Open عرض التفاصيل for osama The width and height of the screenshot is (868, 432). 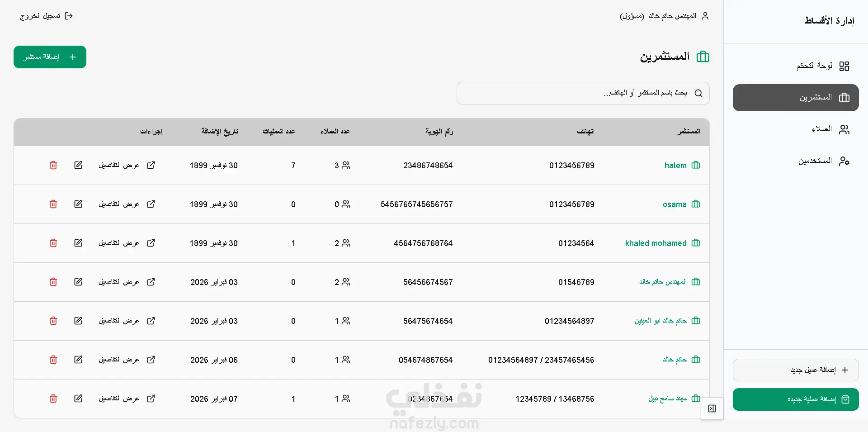click(127, 204)
